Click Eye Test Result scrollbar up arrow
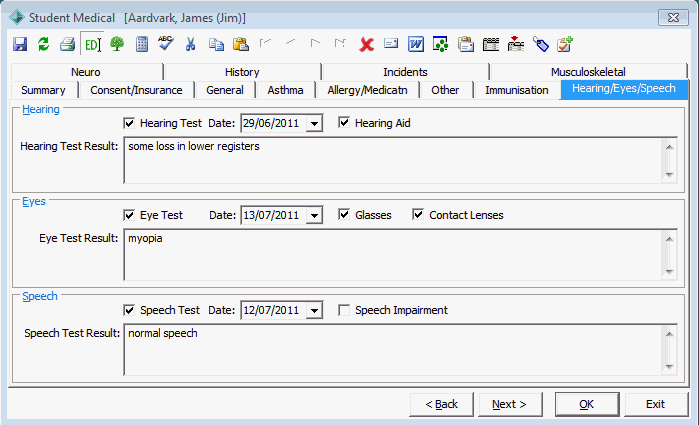 tap(669, 239)
